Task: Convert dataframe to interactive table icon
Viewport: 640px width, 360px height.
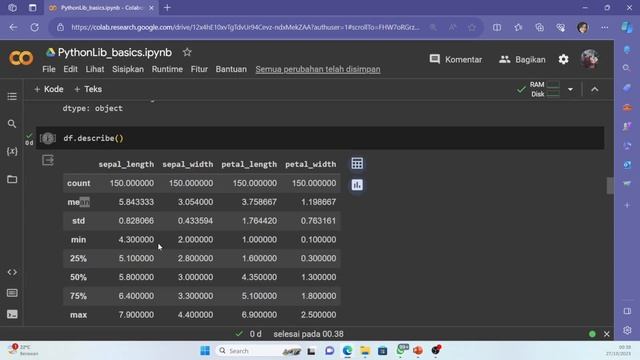Action: click(x=357, y=164)
